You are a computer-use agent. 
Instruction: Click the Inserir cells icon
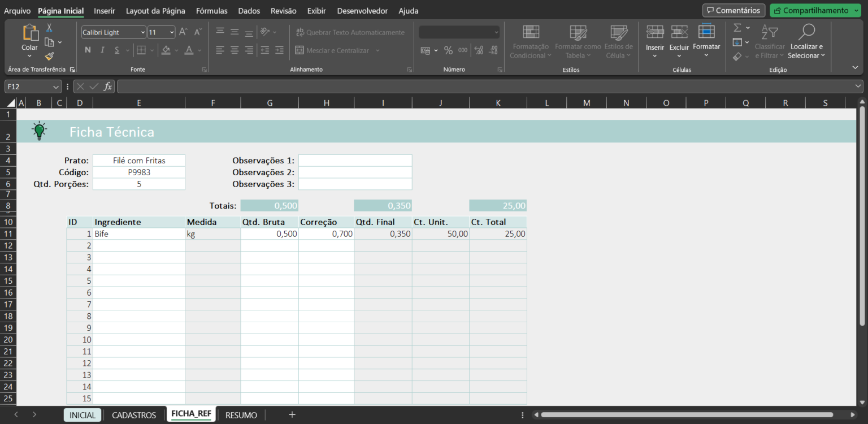click(655, 32)
